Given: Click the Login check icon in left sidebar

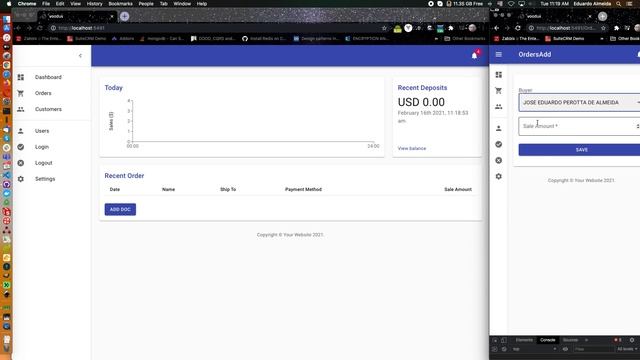Looking at the screenshot, I should click(21, 147).
